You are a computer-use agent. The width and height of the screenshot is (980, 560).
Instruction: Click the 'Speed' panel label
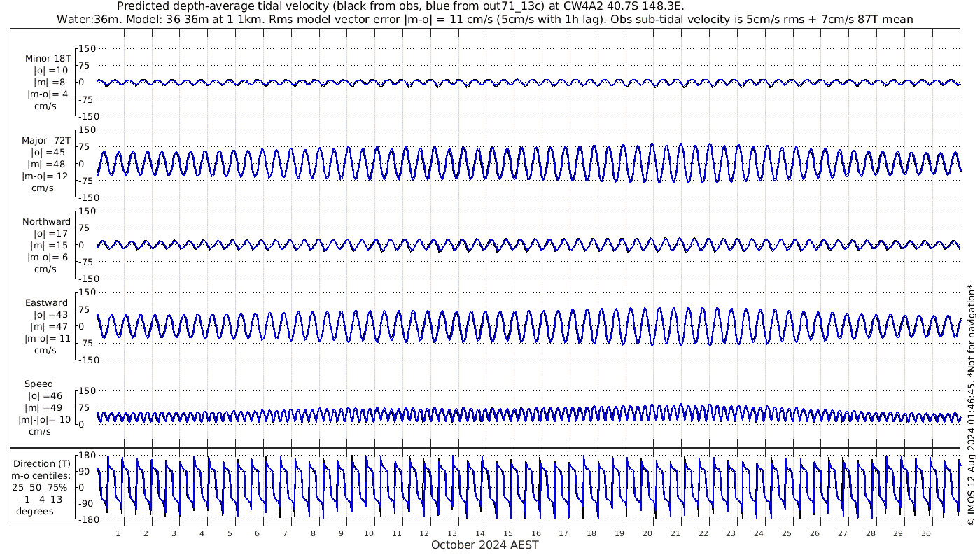pos(38,384)
